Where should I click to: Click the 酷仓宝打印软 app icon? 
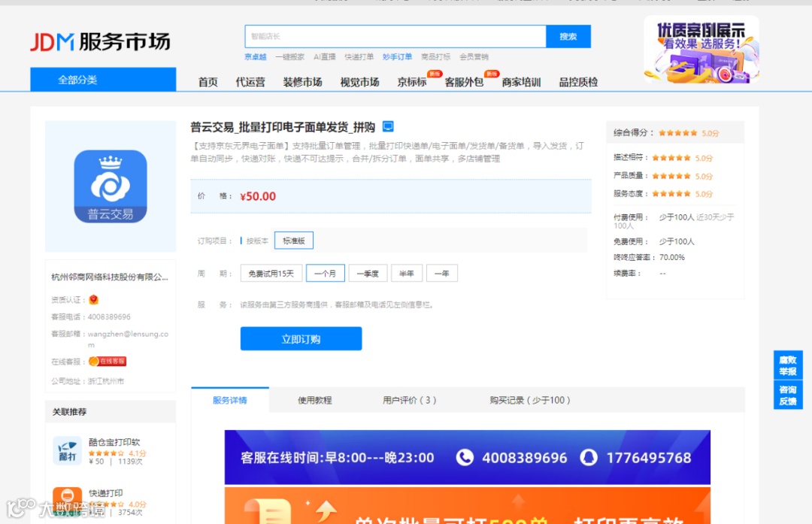tap(68, 450)
